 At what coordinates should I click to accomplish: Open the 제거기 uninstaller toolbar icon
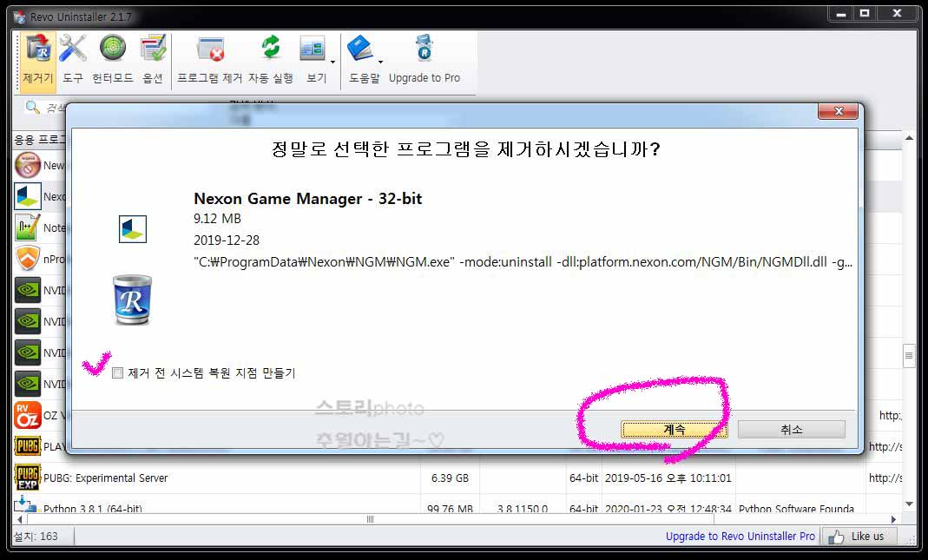[x=38, y=63]
